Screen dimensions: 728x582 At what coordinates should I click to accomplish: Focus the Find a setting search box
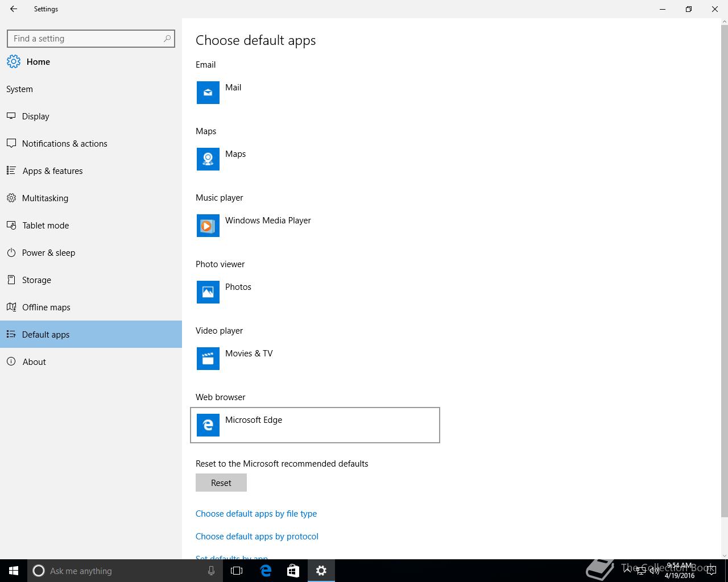coord(91,39)
